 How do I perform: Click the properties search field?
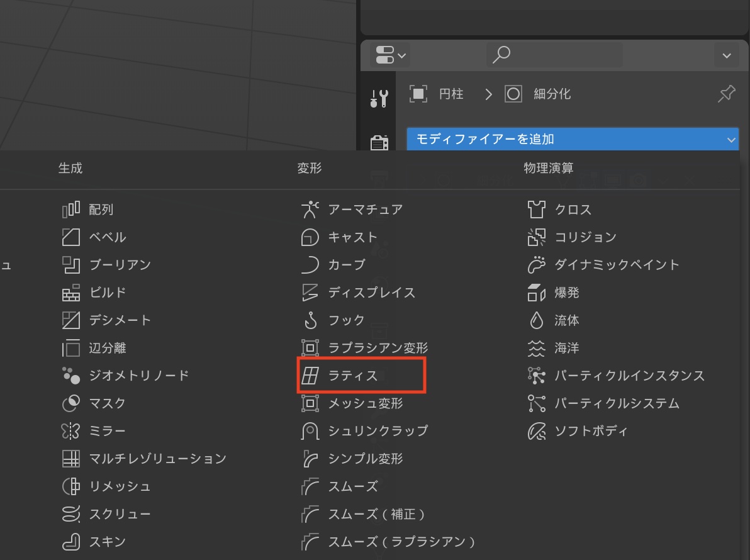(554, 55)
